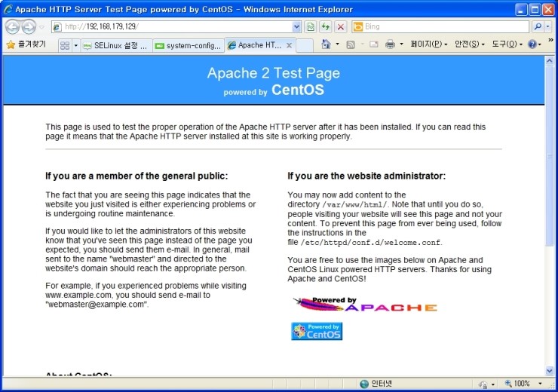This screenshot has width=558, height=392.
Task: Print the page using printer icon
Action: 390,44
